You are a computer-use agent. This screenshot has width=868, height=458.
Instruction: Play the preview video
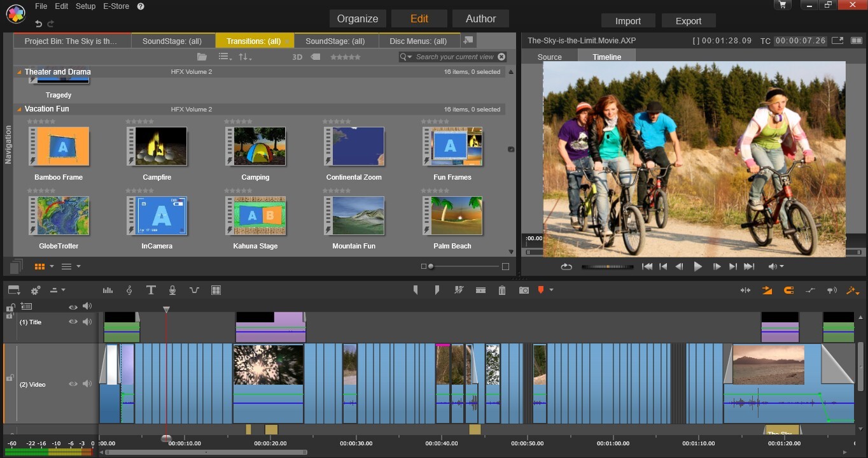[697, 267]
